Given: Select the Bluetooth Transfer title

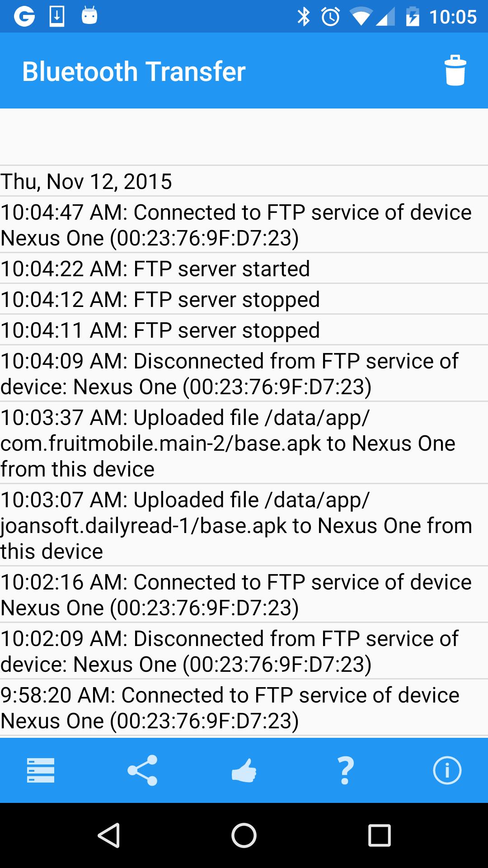Looking at the screenshot, I should (134, 71).
